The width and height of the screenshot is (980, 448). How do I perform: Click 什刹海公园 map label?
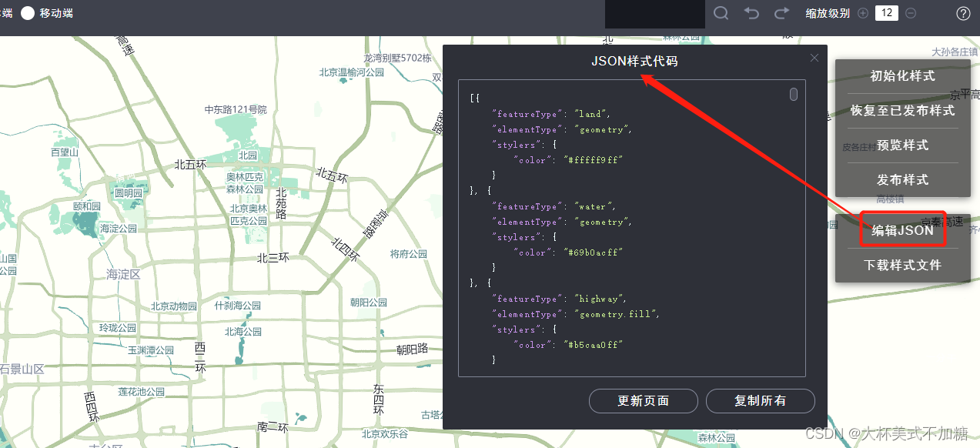[238, 306]
